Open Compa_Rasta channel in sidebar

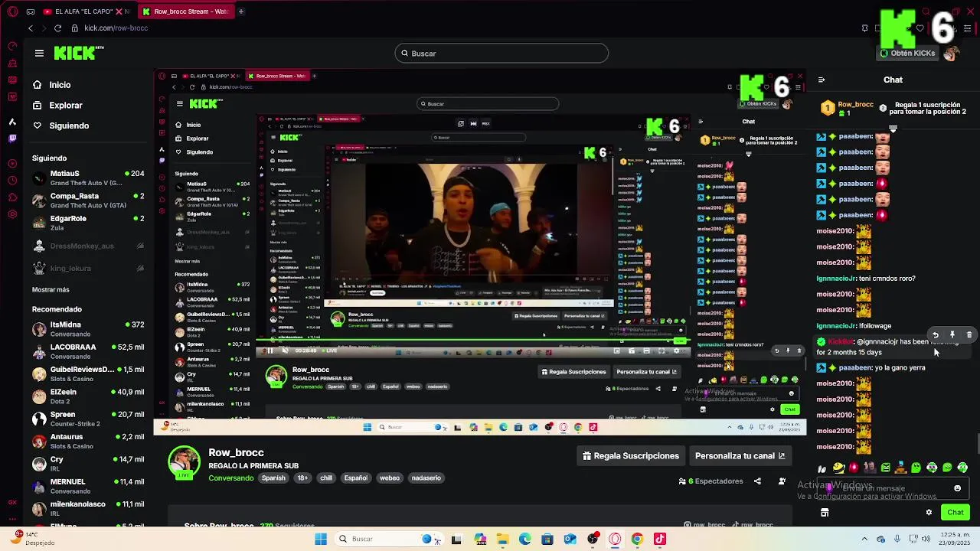88,200
